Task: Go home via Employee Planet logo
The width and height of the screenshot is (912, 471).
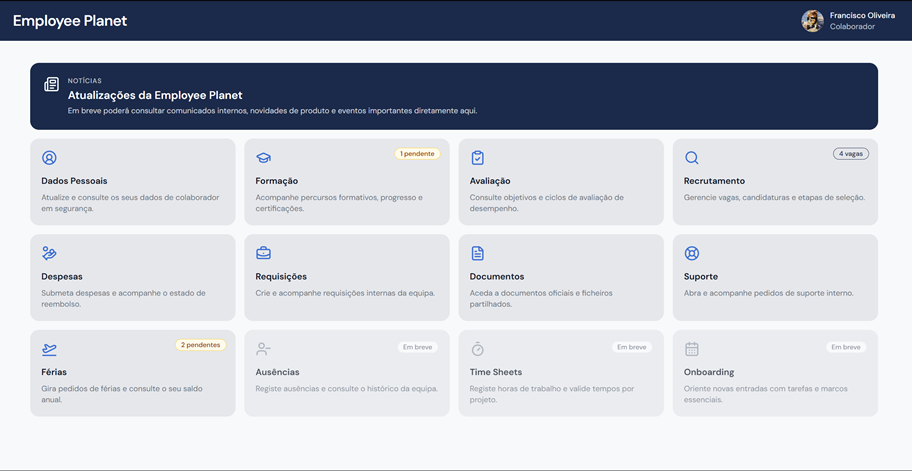Action: pos(70,21)
